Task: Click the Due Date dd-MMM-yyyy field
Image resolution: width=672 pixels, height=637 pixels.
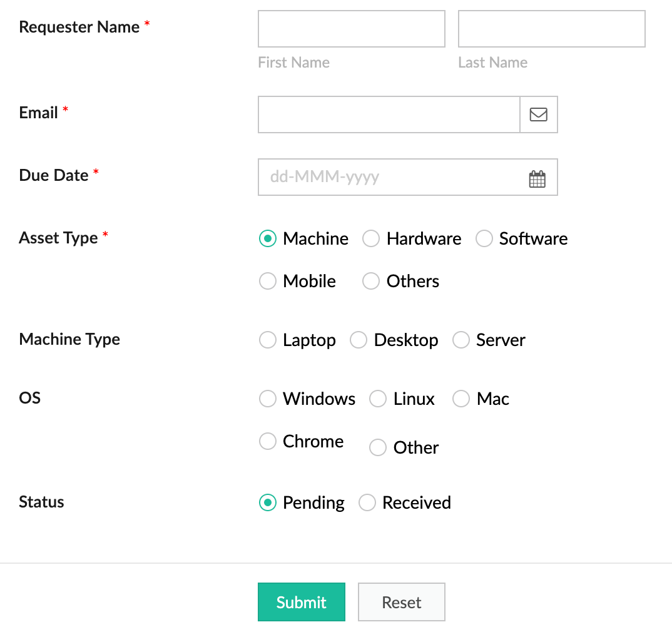Action: click(407, 177)
